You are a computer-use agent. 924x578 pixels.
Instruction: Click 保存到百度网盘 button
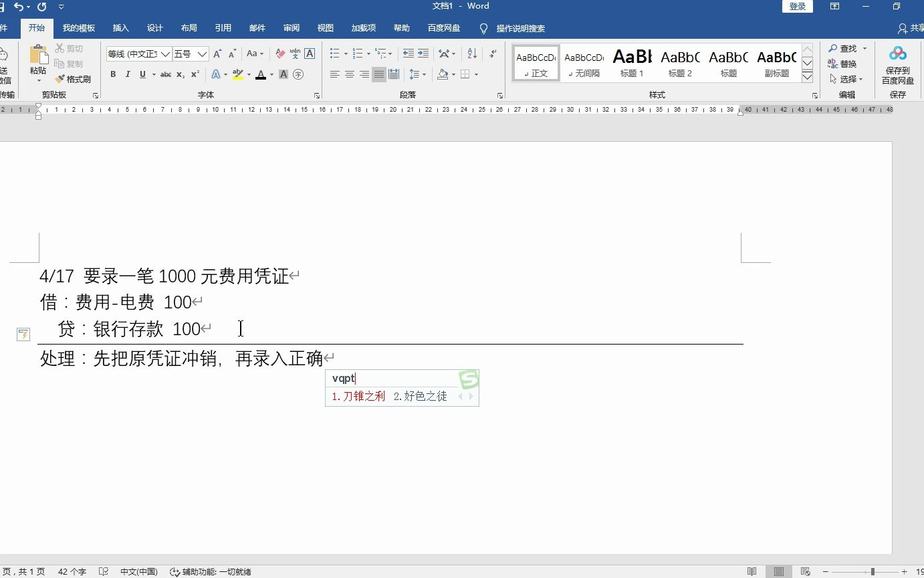click(x=898, y=66)
